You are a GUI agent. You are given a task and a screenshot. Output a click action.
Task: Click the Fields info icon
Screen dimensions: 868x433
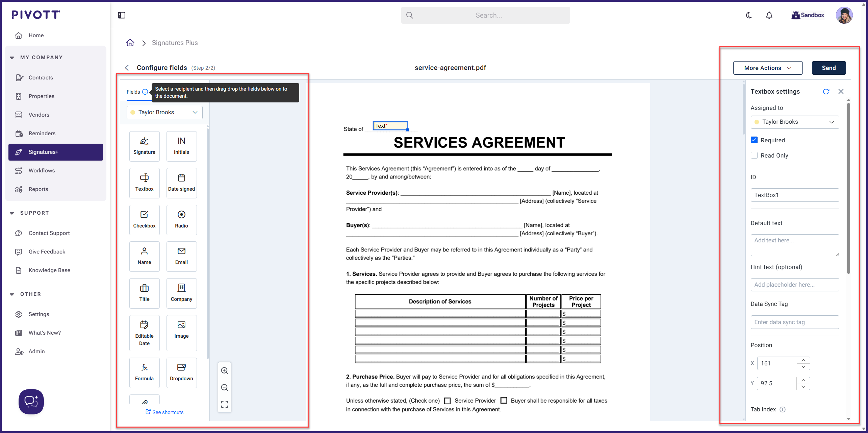[145, 92]
